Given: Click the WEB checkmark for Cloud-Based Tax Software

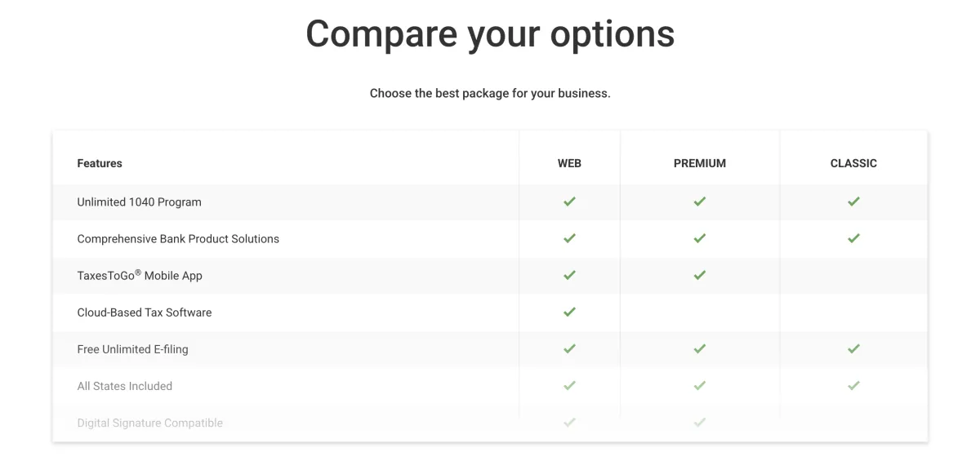Looking at the screenshot, I should tap(569, 312).
